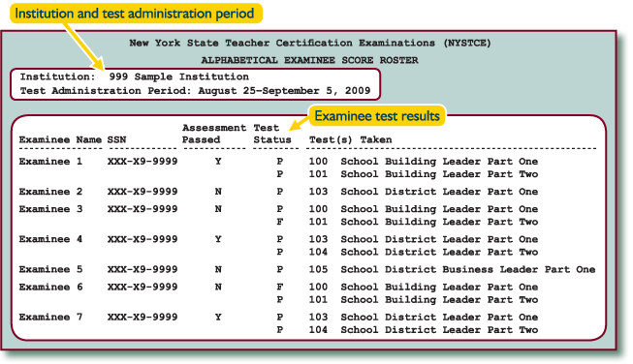Select the 'Examinee 2' name cell
Viewport: 633px width, 364px height.
pyautogui.click(x=50, y=192)
